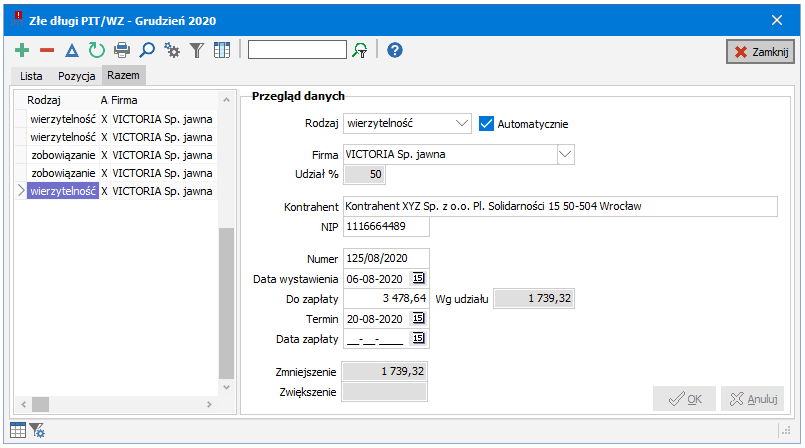Click into the NIP input field
The width and height of the screenshot is (805, 448).
[386, 227]
